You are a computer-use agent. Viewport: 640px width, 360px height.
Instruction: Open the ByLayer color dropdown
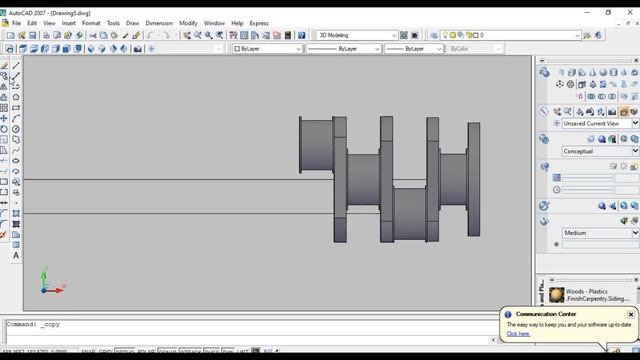(267, 49)
